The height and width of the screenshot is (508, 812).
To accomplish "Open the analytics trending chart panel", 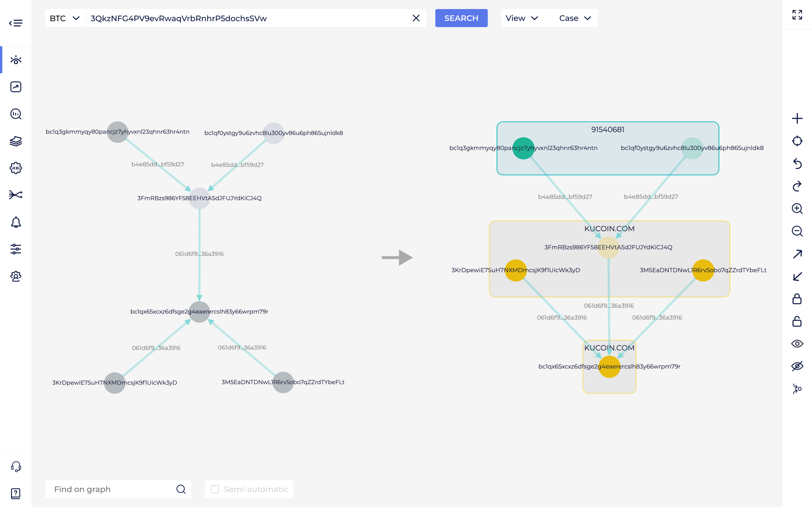I will 16,87.
